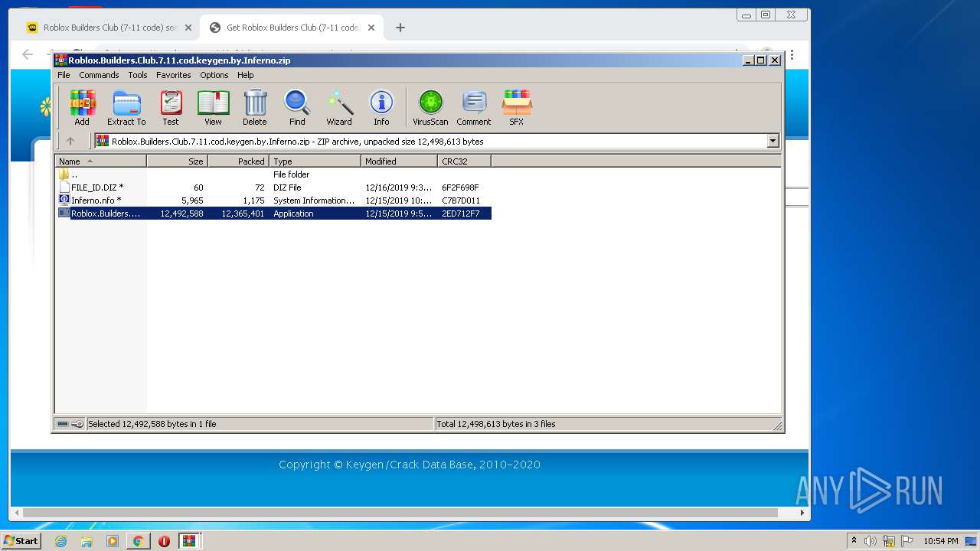Open the Help menu
Image resolution: width=980 pixels, height=551 pixels.
[x=245, y=75]
